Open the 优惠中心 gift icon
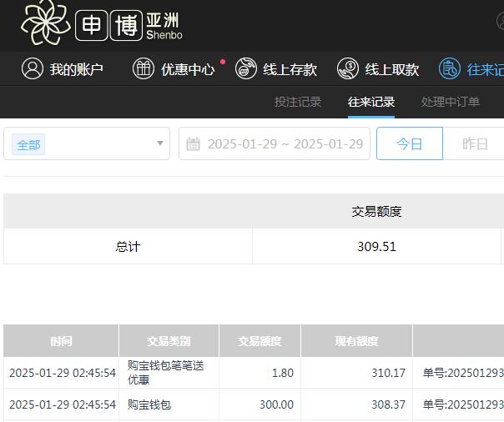The width and height of the screenshot is (504, 422). 144,68
